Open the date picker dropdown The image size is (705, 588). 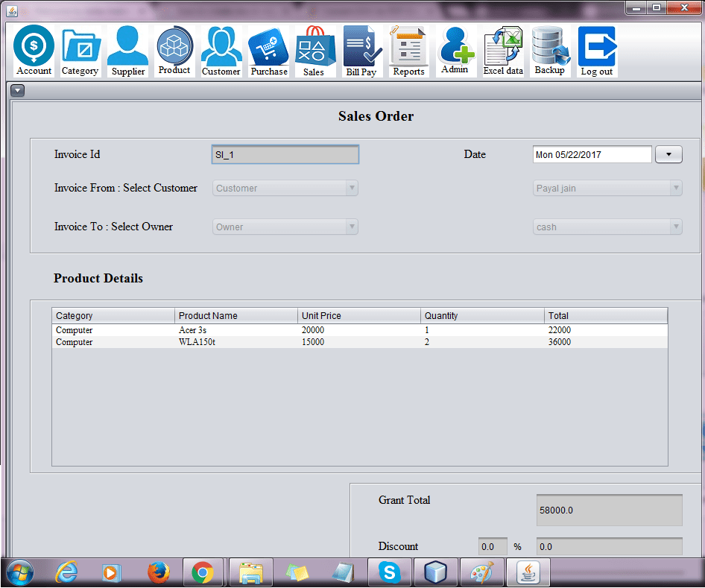click(x=668, y=155)
